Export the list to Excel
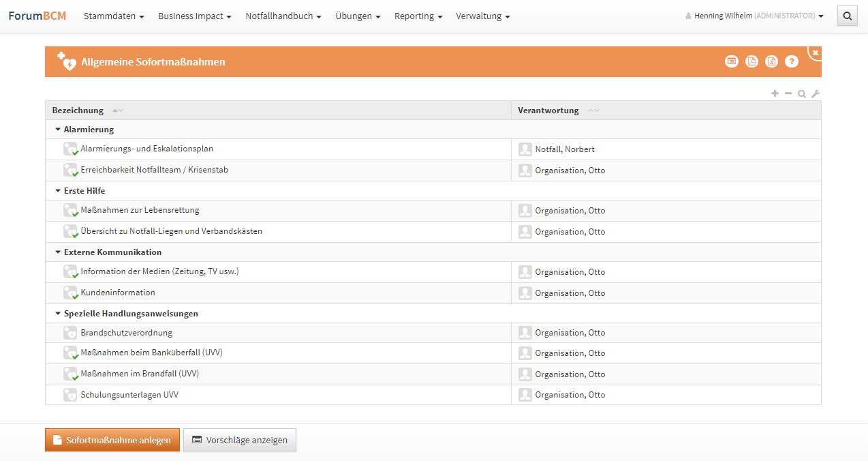Screen dimensions: 868x461 [771, 61]
